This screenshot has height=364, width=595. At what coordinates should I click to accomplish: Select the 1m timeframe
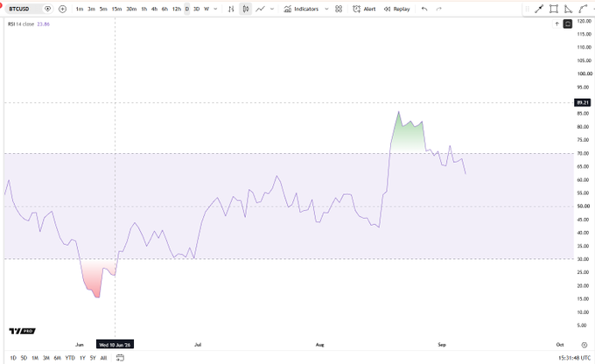tap(80, 9)
